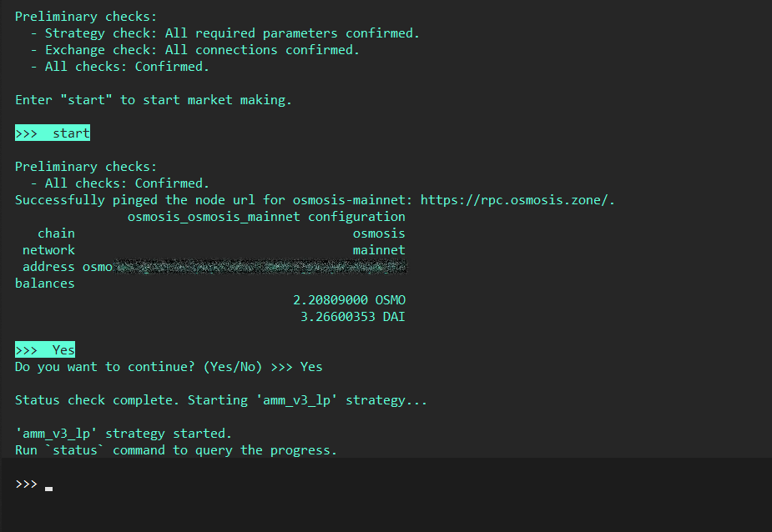Click the highlighted 'start' command line
This screenshot has height=532, width=772.
pos(53,133)
